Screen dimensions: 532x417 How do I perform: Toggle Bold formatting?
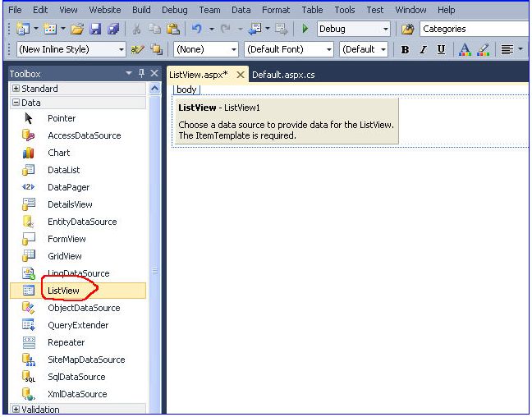tap(405, 50)
